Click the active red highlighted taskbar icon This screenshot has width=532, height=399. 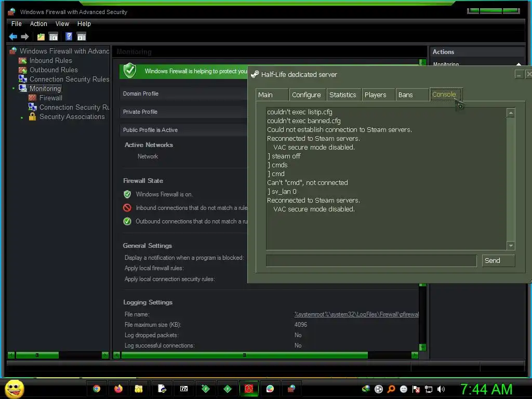click(249, 389)
